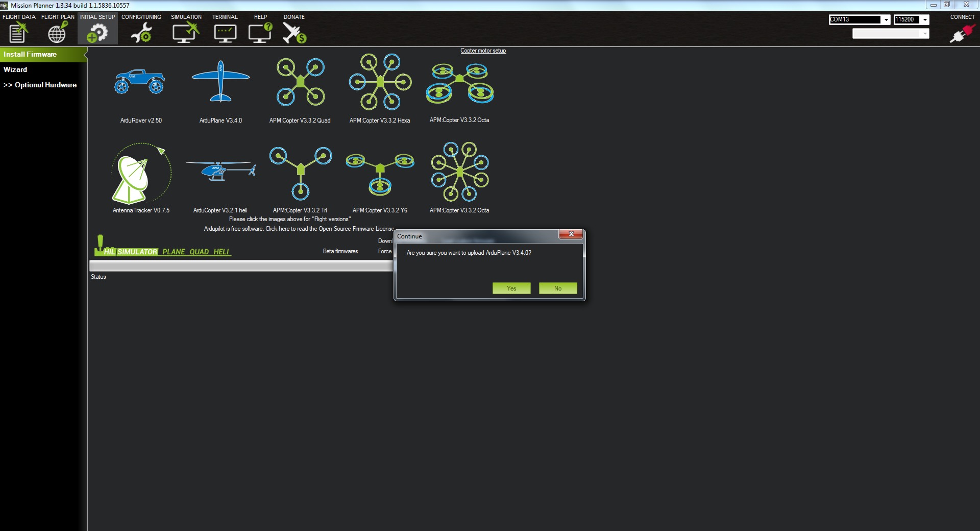
Task: Open the Flight Data tab
Action: (x=19, y=29)
